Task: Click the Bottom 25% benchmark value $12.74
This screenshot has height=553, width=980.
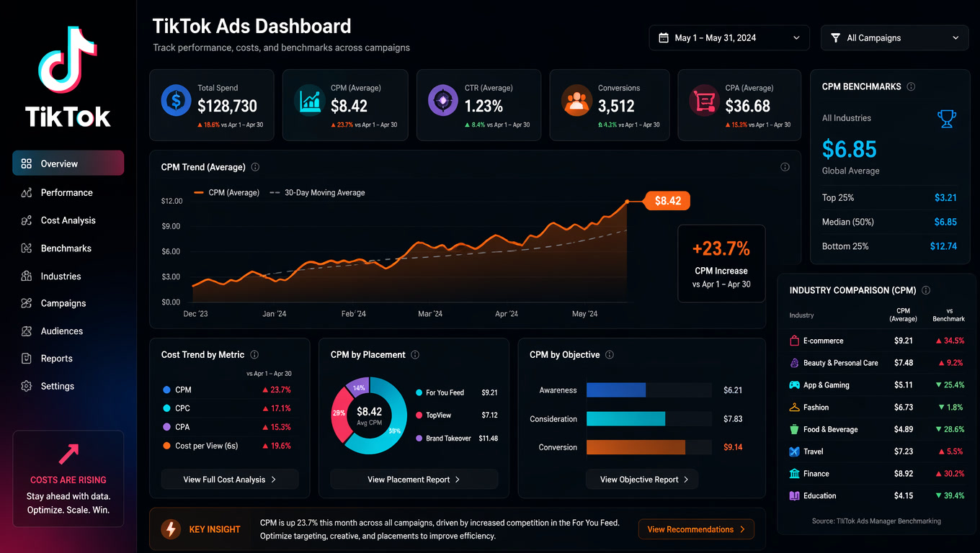Action: pos(943,246)
